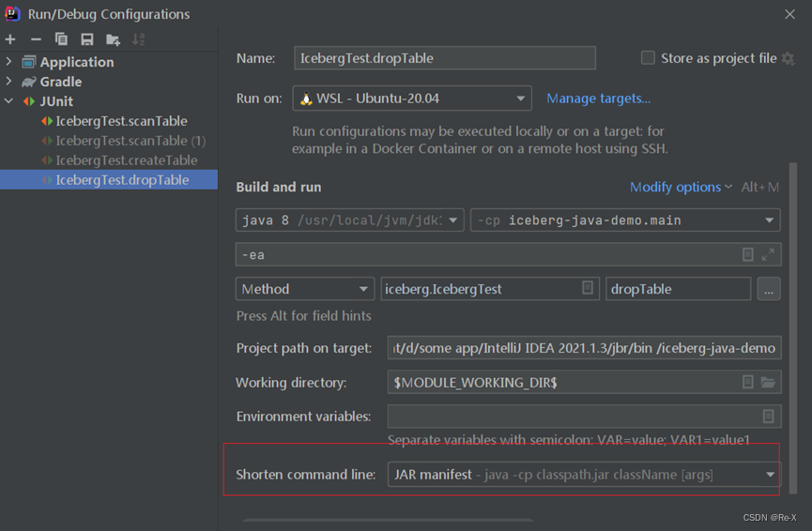Open settings gear beside Store as project file
Screen dimensions: 812x531
click(x=789, y=58)
